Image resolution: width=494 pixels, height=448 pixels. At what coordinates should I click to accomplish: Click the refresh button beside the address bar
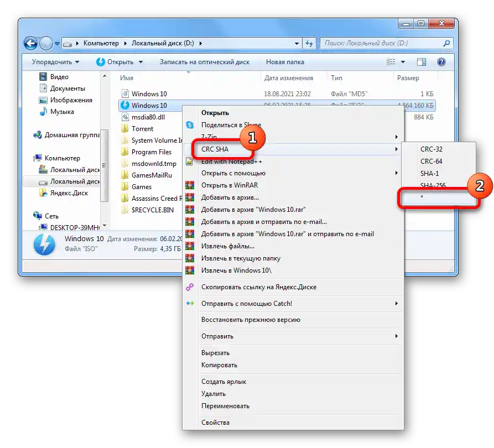tap(309, 44)
